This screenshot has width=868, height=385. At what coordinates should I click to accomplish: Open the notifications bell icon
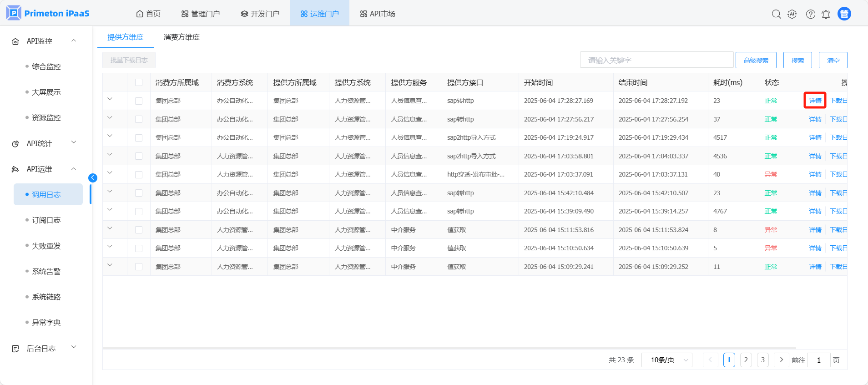pyautogui.click(x=826, y=15)
